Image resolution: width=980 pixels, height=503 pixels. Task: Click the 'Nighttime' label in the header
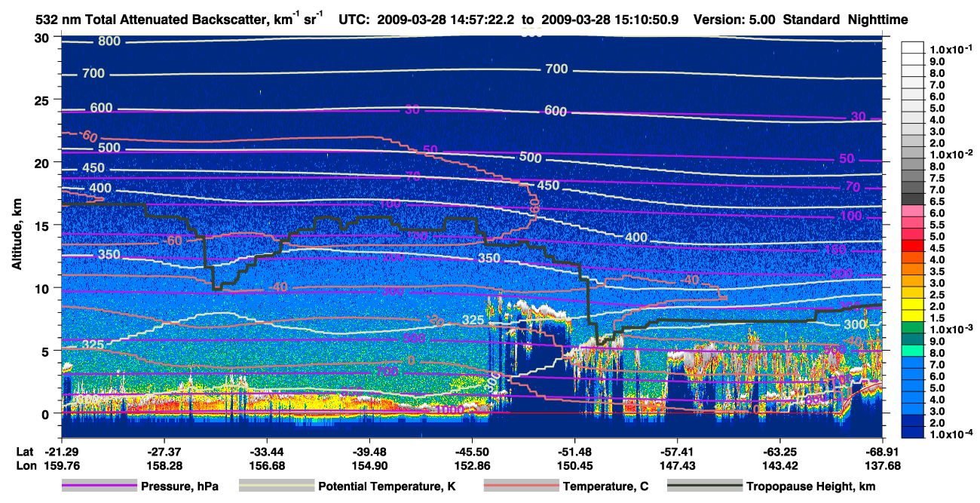click(877, 20)
